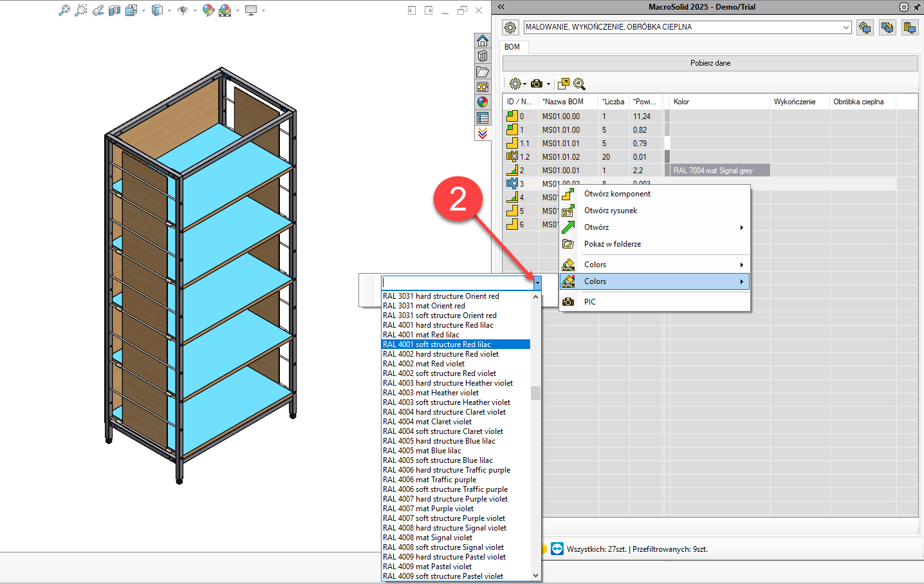Screen dimensions: 924x584
Task: Choose PIC from the context menu
Action: 654,302
